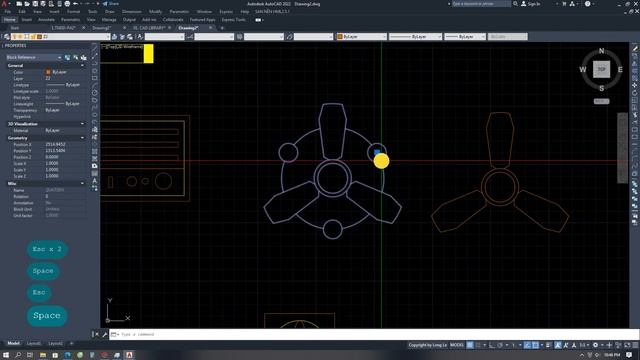Open the File menu
This screenshot has width=640, height=360.
pos(8,11)
